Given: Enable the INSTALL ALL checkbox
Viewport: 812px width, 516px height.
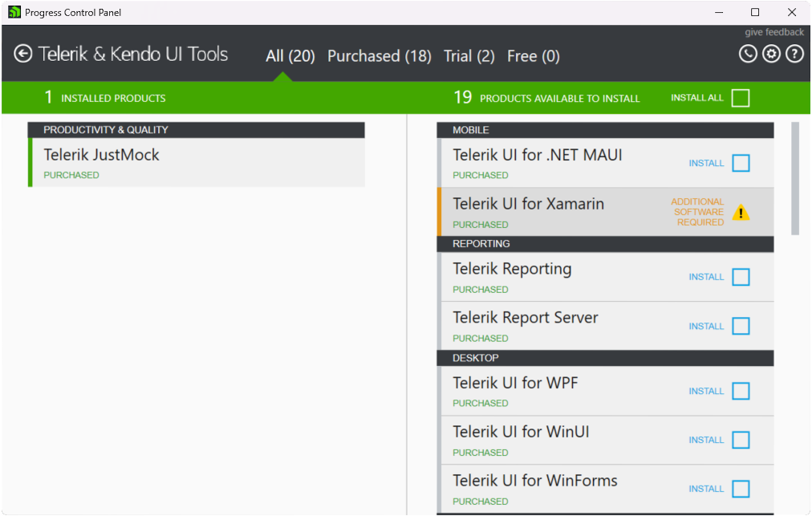Looking at the screenshot, I should [740, 97].
